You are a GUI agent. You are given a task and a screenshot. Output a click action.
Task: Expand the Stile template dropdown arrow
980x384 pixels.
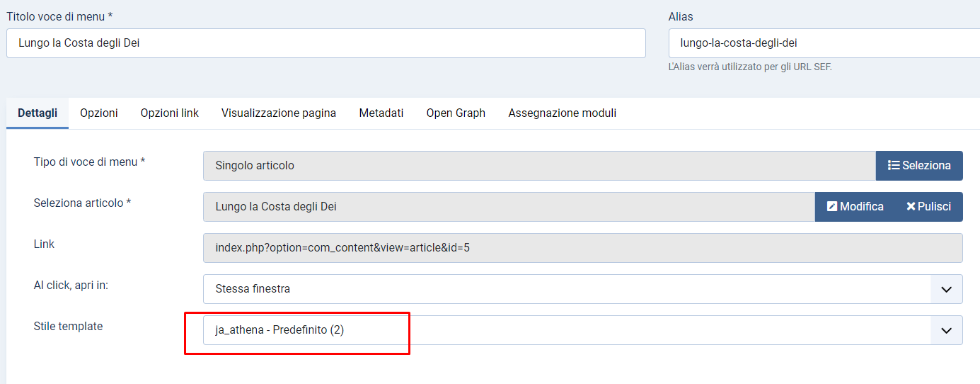(x=946, y=330)
